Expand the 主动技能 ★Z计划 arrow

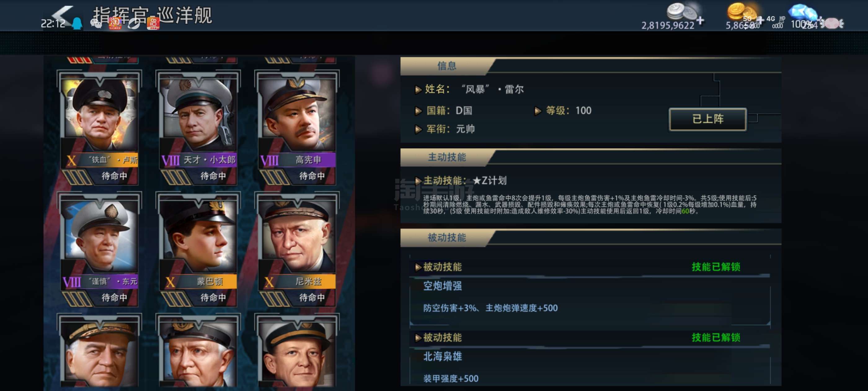click(418, 181)
